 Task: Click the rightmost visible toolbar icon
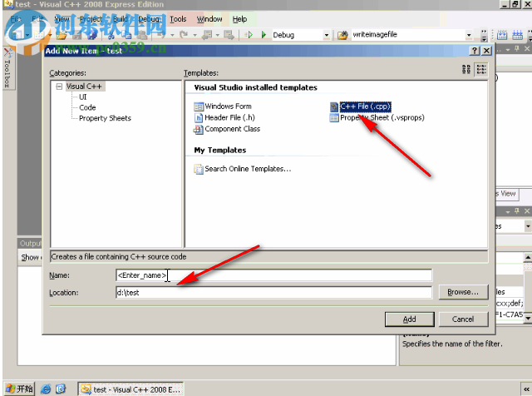pos(517,35)
